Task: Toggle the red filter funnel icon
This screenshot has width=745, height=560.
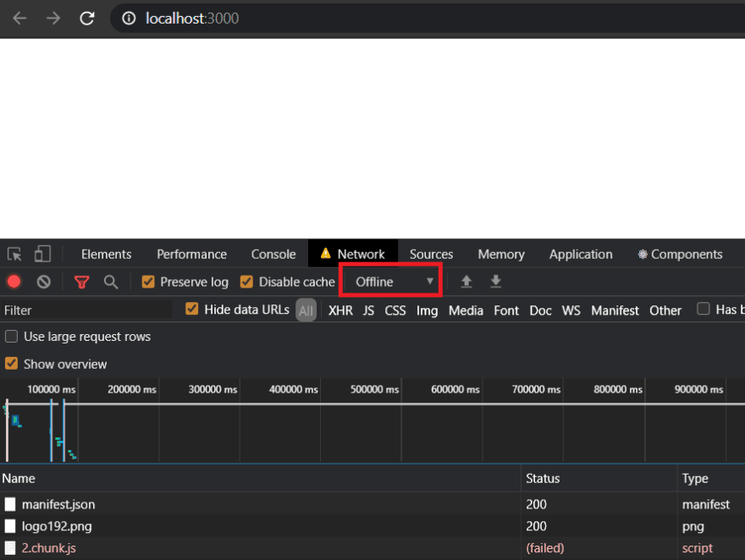Action: (x=82, y=283)
